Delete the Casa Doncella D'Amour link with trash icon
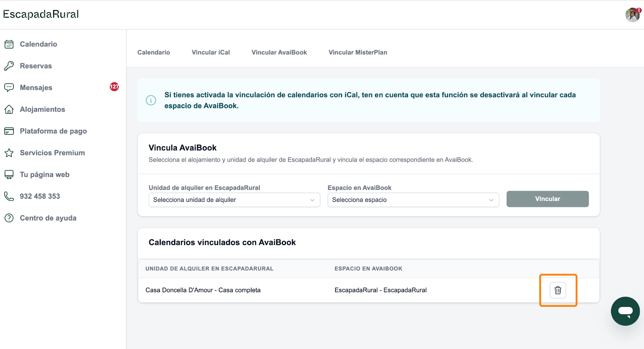Screen dimensions: 644x349 [558, 290]
